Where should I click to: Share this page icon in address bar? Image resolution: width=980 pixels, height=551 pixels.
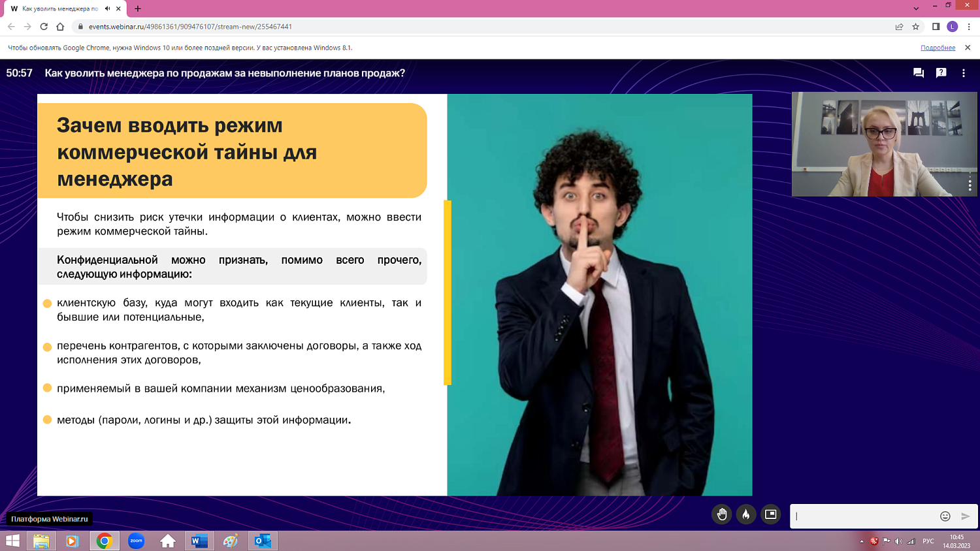click(899, 27)
